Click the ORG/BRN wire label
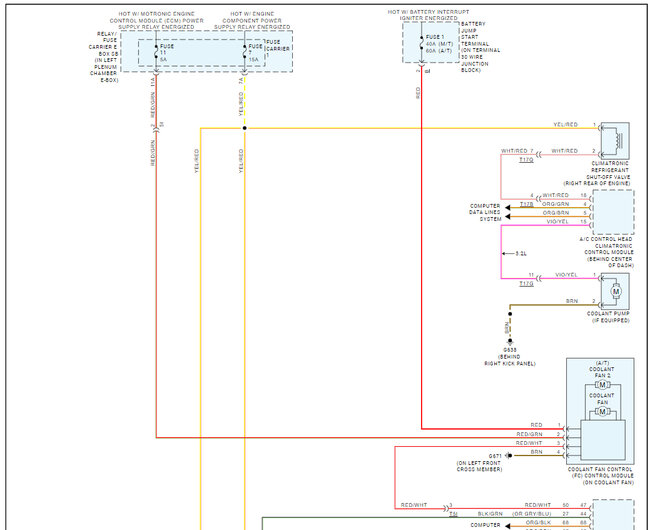The image size is (650, 530). point(555,213)
